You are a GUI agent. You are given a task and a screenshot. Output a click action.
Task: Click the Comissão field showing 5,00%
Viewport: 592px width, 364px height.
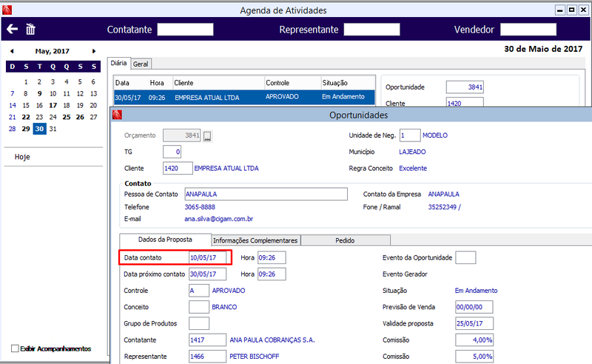(x=474, y=356)
